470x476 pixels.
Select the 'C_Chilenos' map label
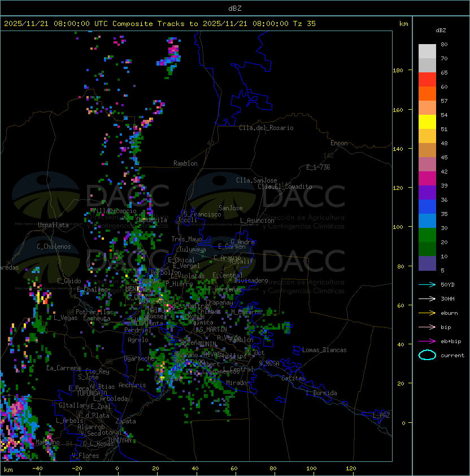pyautogui.click(x=54, y=246)
